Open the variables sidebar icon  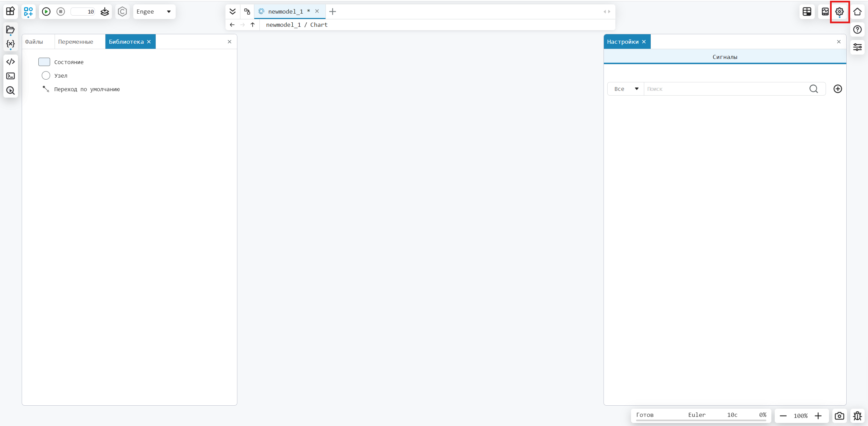(11, 44)
